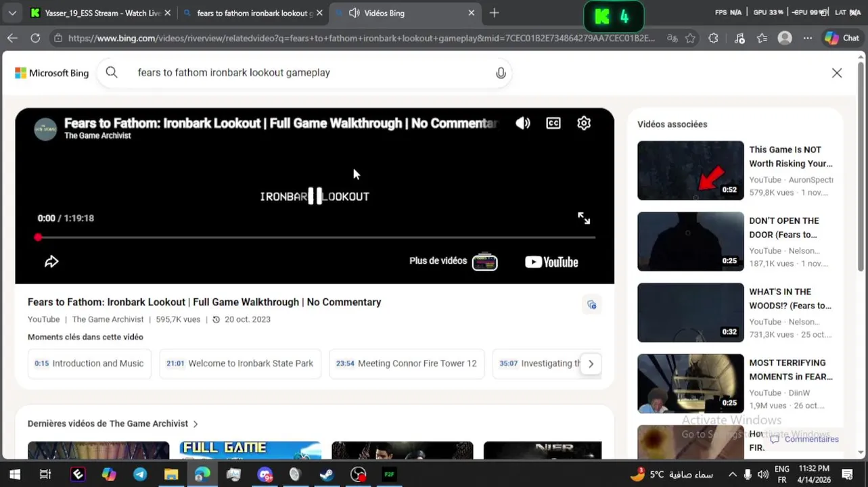
Task: Switch to the 'fears to fathom ironbark lookout' tab
Action: click(x=254, y=13)
